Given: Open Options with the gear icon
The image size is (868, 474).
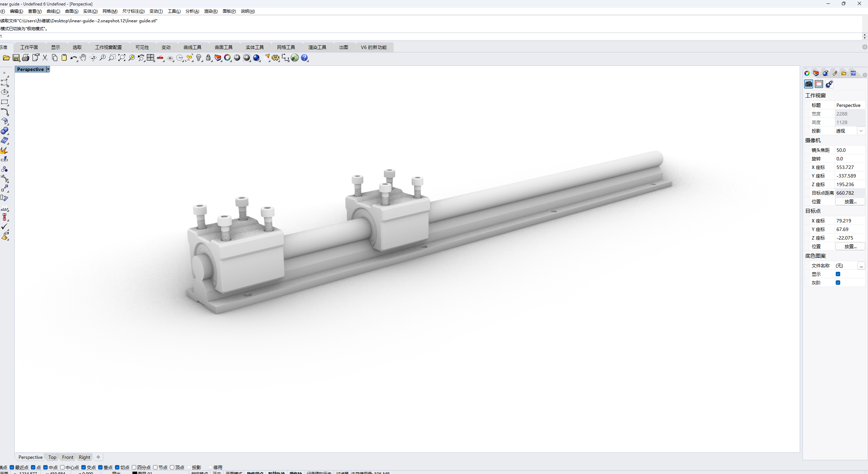Looking at the screenshot, I should pyautogui.click(x=275, y=58).
